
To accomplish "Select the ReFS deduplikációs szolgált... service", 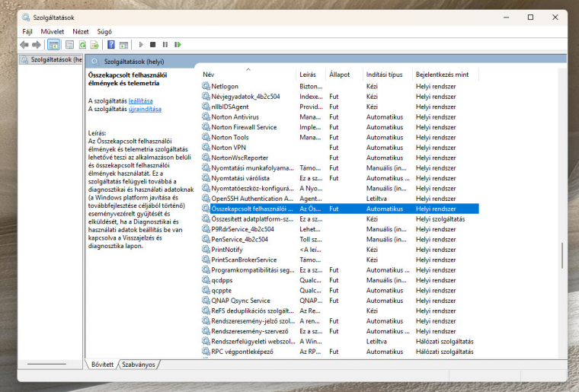I will pyautogui.click(x=340, y=311).
